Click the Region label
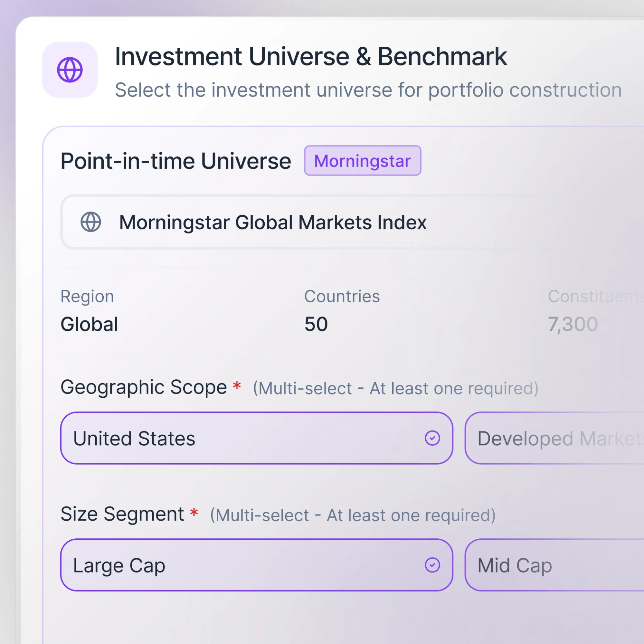Image resolution: width=644 pixels, height=644 pixels. tap(87, 297)
